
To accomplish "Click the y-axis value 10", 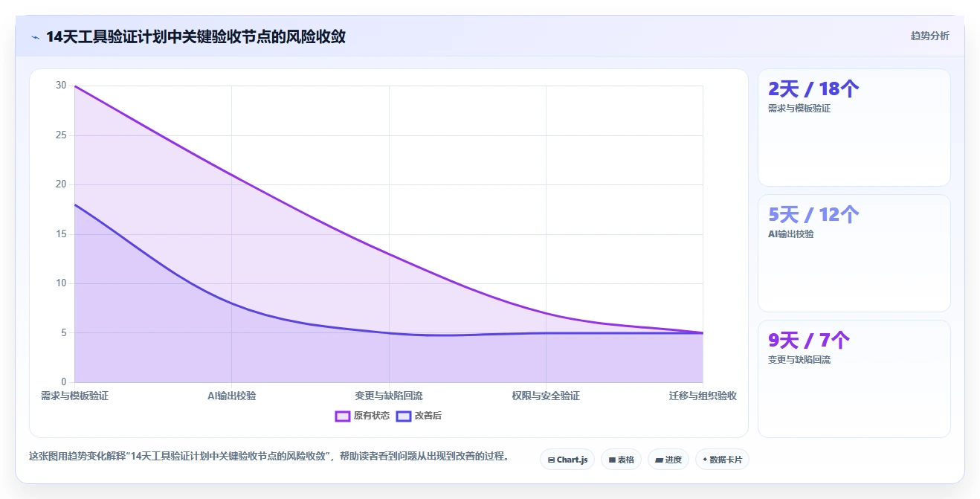I will point(61,283).
